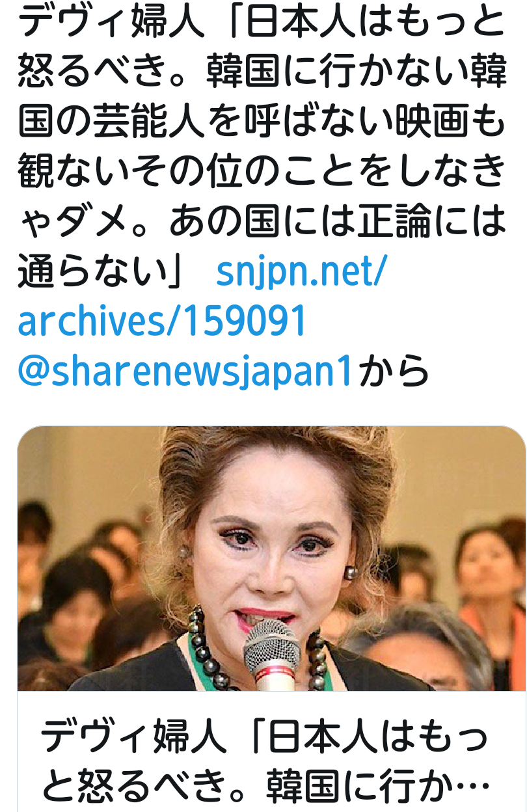Open the archives/159091 URL line
Viewport: 527px width, 812px height.
pos(161,322)
